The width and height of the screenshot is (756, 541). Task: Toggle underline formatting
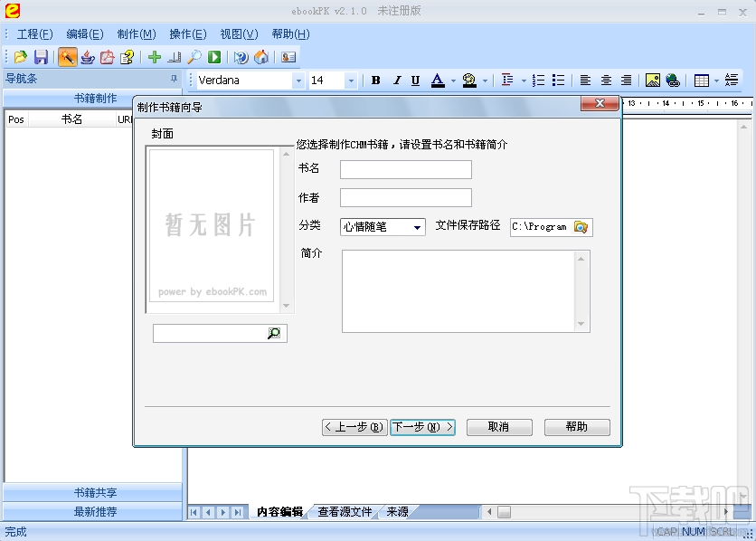click(x=415, y=80)
